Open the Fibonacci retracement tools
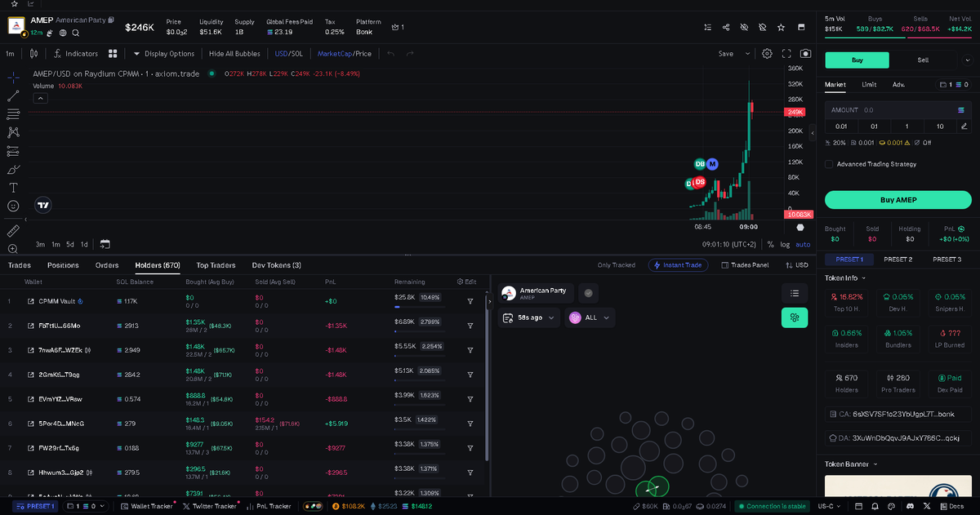 click(x=13, y=114)
